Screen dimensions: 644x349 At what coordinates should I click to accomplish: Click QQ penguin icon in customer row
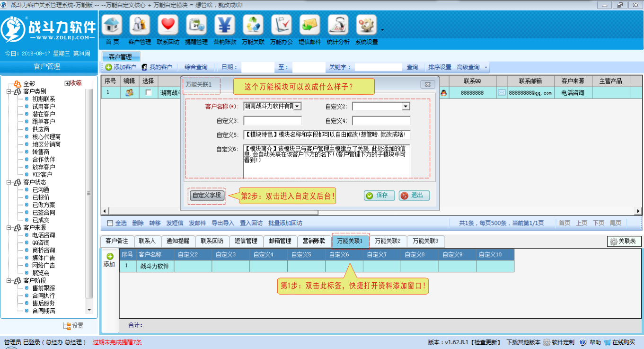pyautogui.click(x=444, y=93)
